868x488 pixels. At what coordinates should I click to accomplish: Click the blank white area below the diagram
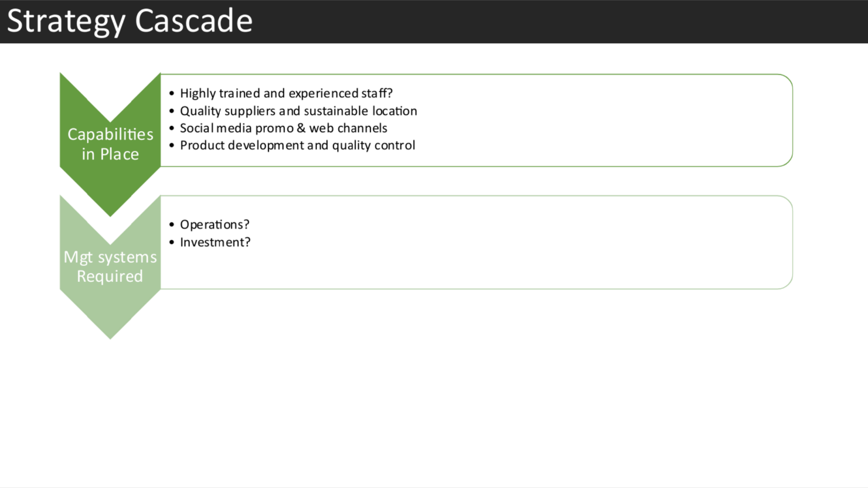434,404
